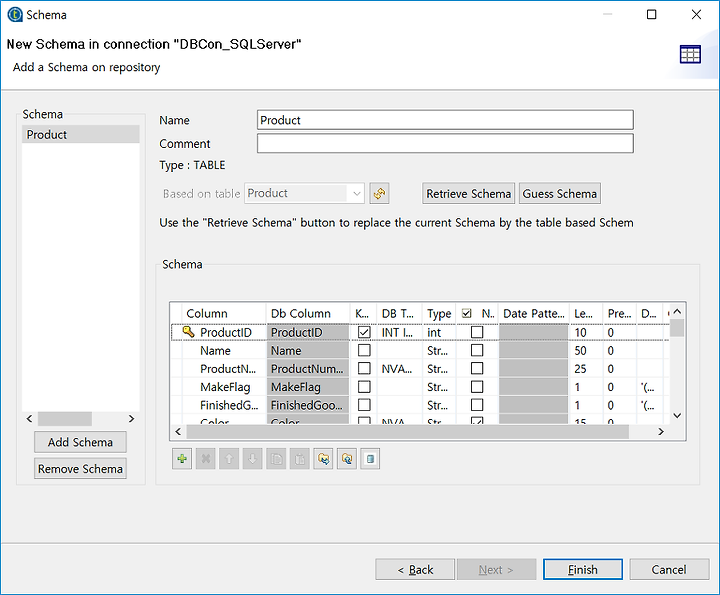Click the NVA... DB type of ProductNumber

click(x=399, y=368)
